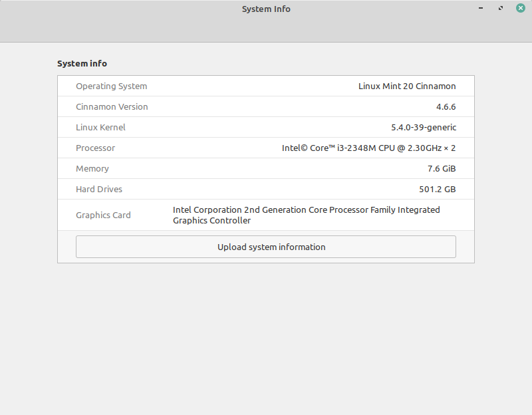Click the 5.4.0-39-generic kernel value
Viewport: 532px width, 415px height.
tap(423, 127)
